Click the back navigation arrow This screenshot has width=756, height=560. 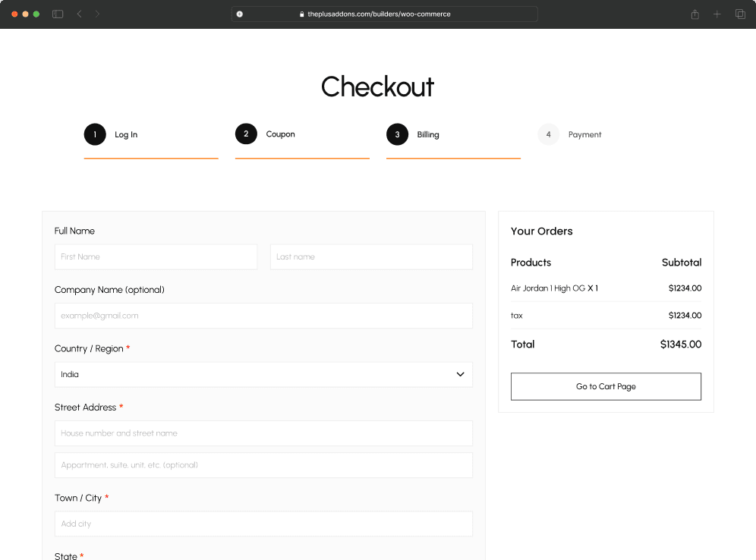click(x=79, y=14)
